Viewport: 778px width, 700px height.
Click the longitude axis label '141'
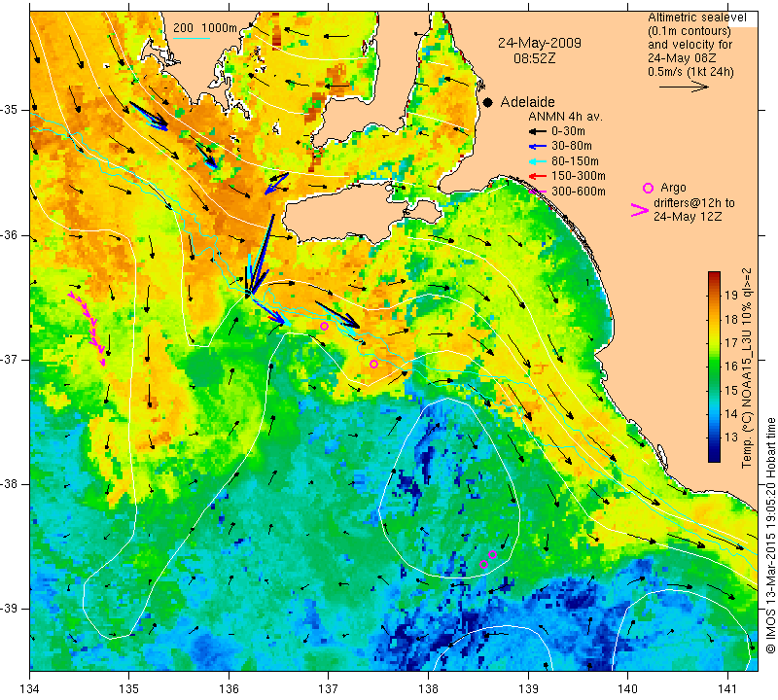coord(727,688)
